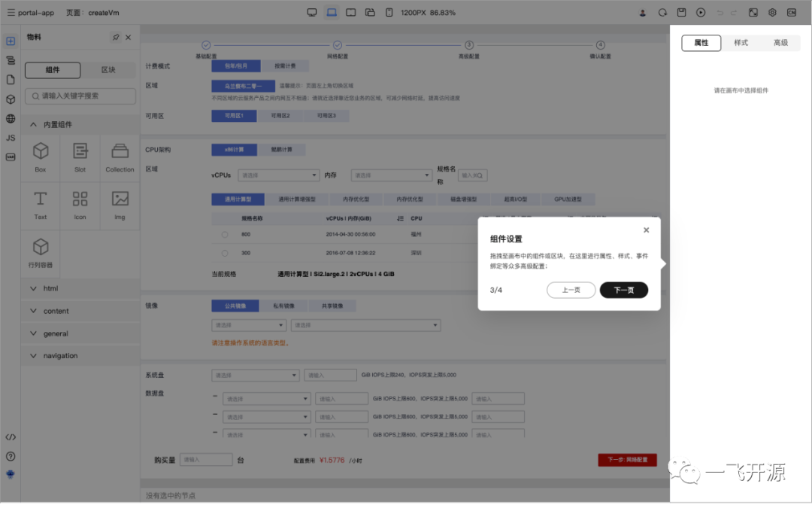
Task: Open the cube block sidebar icon
Action: [11, 99]
